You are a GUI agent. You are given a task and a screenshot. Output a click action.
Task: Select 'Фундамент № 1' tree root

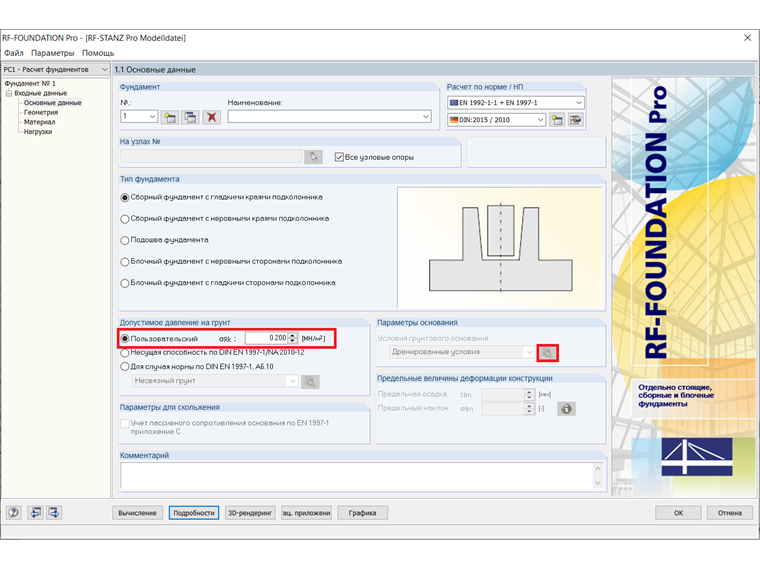coord(30,83)
